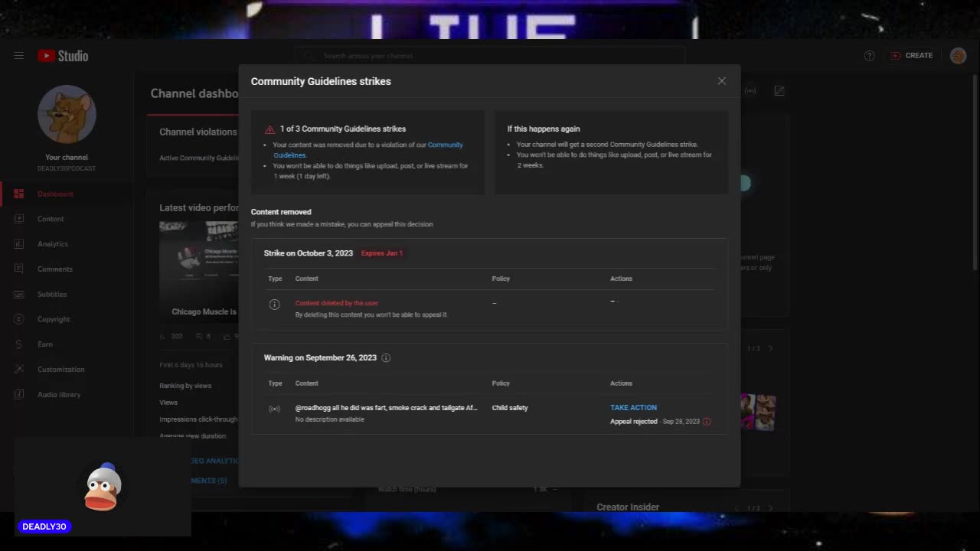Screen dimensions: 980x551
Task: Click the edit icon at dashboard top right
Action: [x=779, y=91]
